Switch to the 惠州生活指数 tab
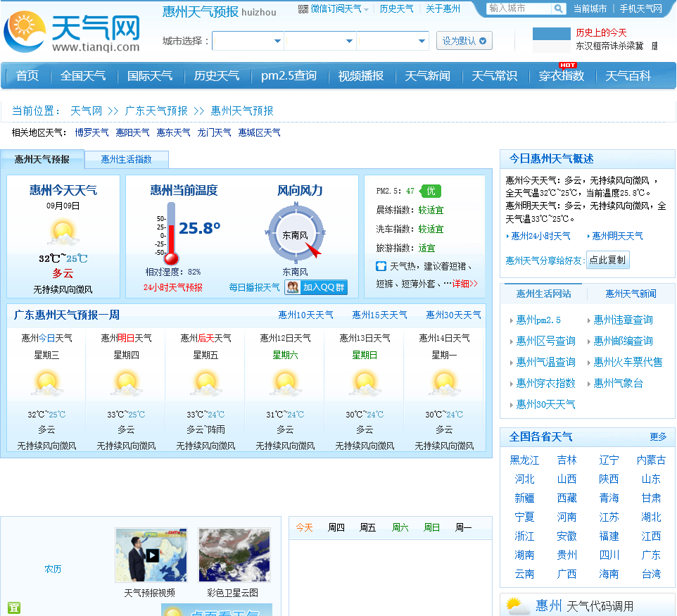677x616 pixels. click(x=126, y=159)
